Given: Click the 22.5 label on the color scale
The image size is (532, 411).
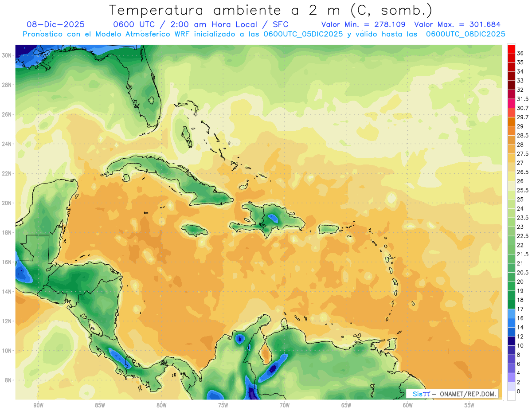Looking at the screenshot, I should point(523,236).
